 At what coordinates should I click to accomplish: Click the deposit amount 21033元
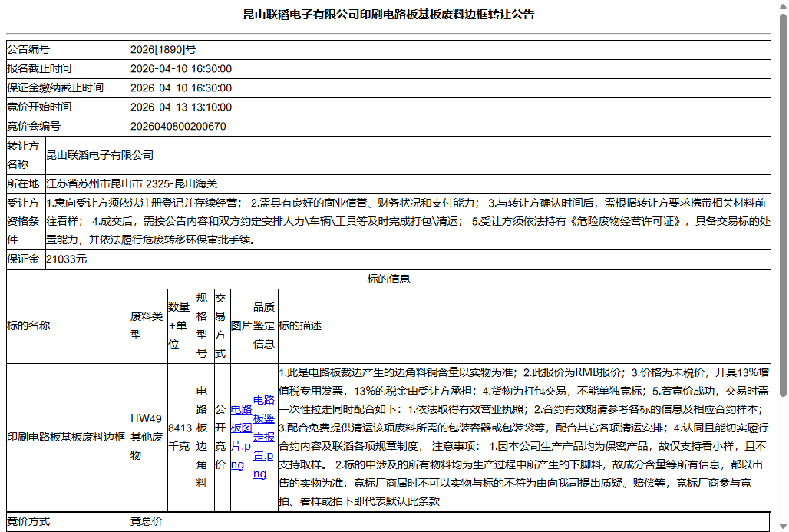(x=67, y=259)
